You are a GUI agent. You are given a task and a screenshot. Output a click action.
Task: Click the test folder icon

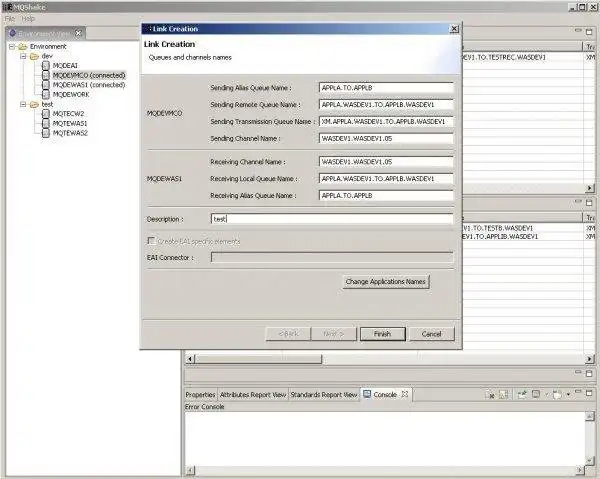34,104
